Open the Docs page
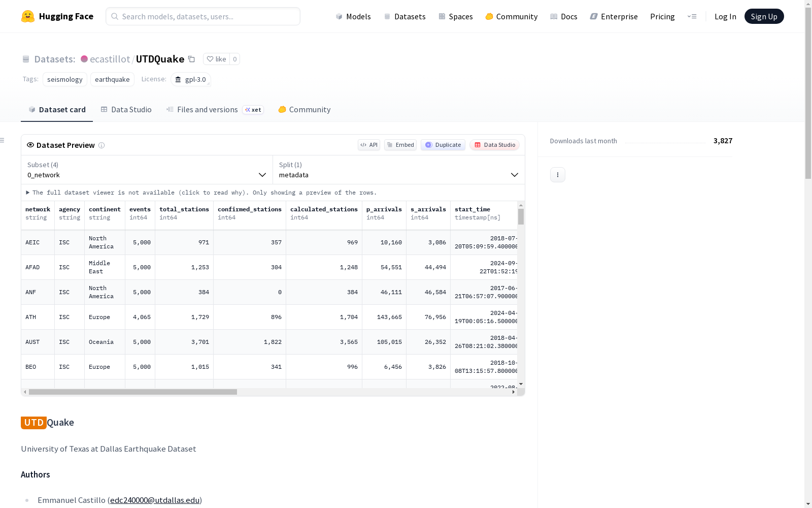The image size is (812, 508). tap(564, 16)
